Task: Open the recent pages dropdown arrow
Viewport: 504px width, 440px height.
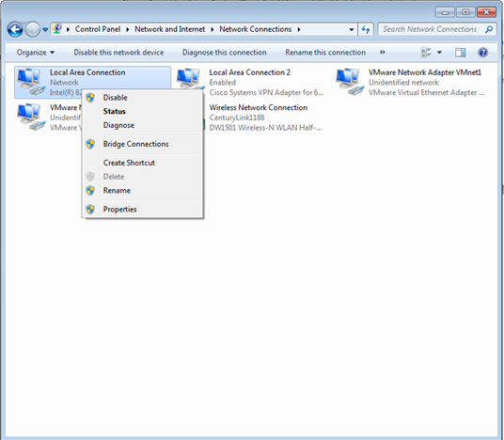Action: point(45,29)
